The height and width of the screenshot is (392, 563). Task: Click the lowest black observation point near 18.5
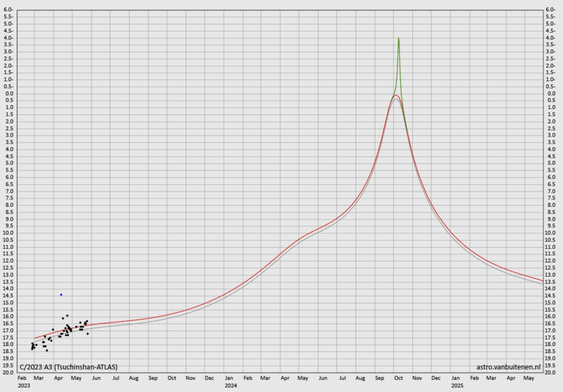click(47, 351)
